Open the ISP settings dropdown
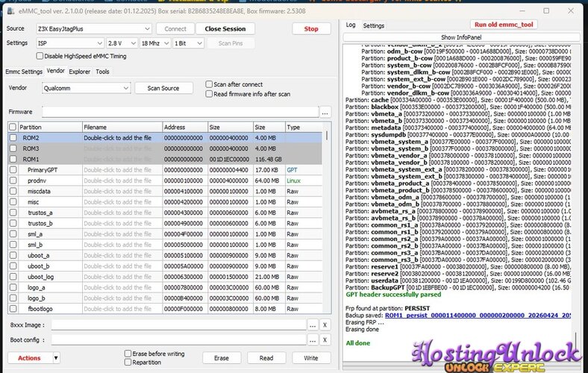588x373 pixels. coord(70,43)
